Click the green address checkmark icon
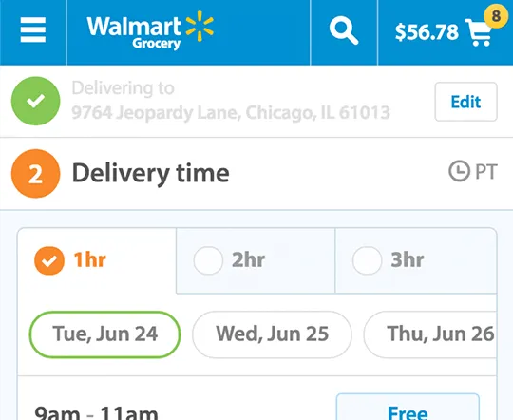 click(x=36, y=101)
